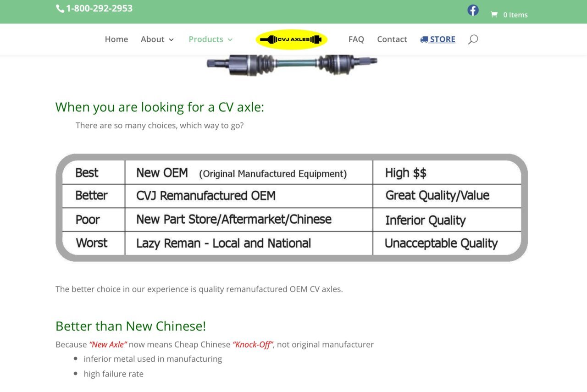
Task: Click the 'High $$' table cell
Action: point(447,172)
